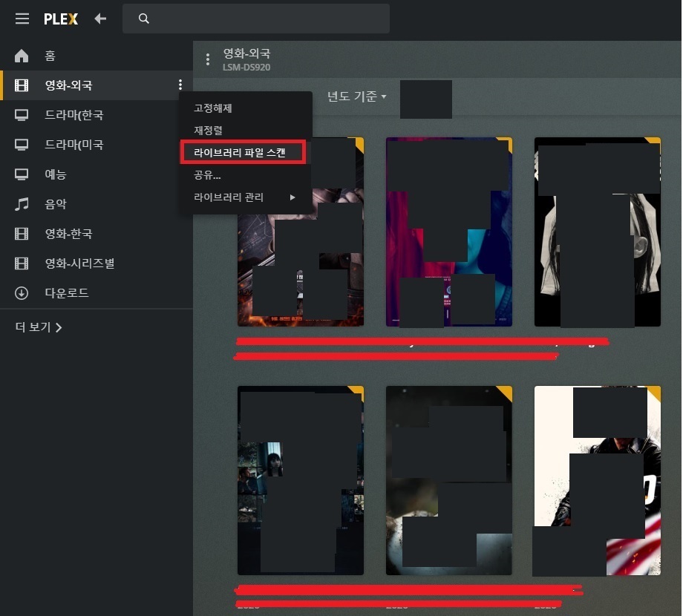Screen dimensions: 683x616
Task: Open black-white hooded figure poster
Action: pos(598,232)
